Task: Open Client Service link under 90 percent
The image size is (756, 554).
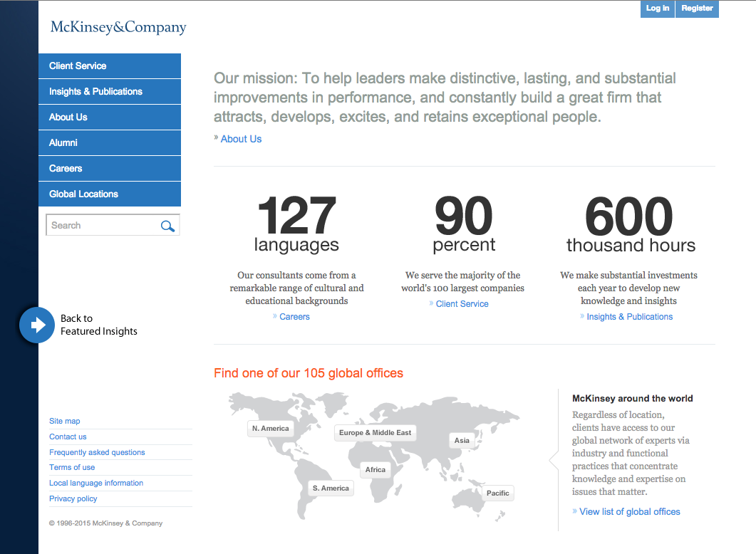Action: pyautogui.click(x=462, y=304)
